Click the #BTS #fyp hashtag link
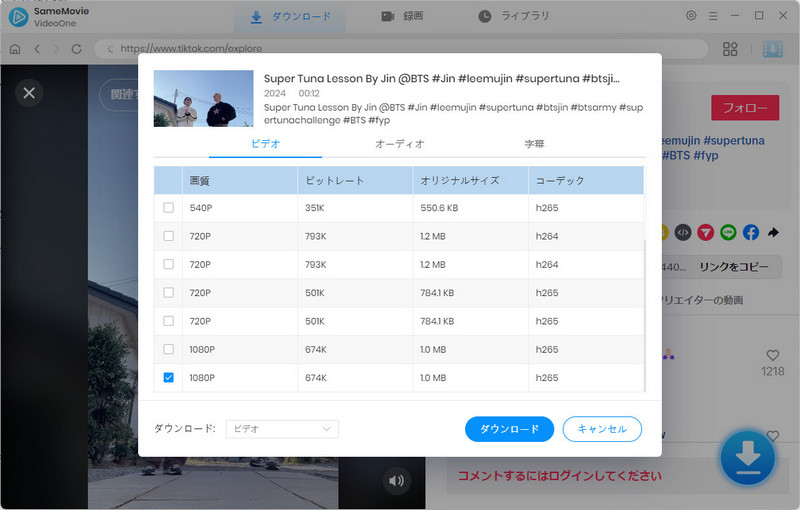Viewport: 800px width, 510px height. [x=690, y=156]
